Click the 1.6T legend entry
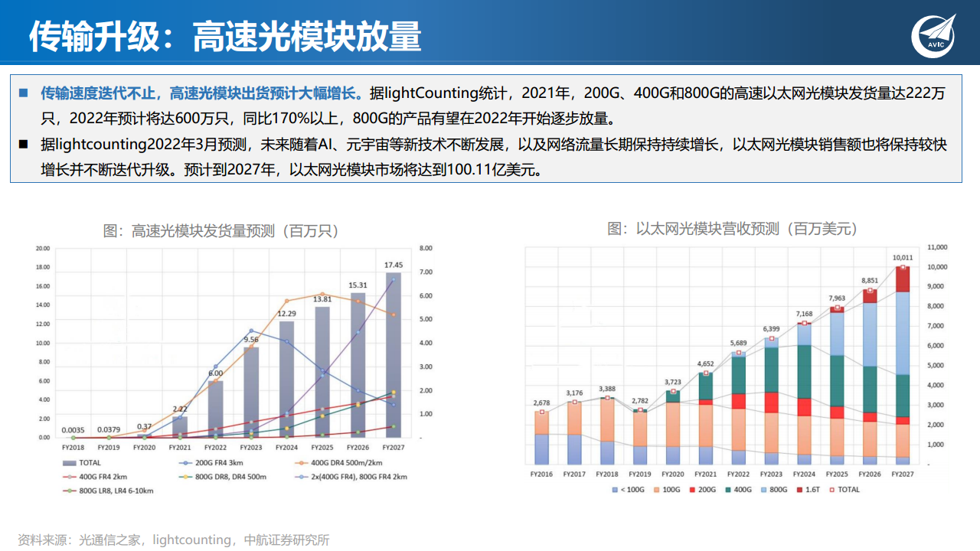The image size is (980, 551). pos(809,489)
